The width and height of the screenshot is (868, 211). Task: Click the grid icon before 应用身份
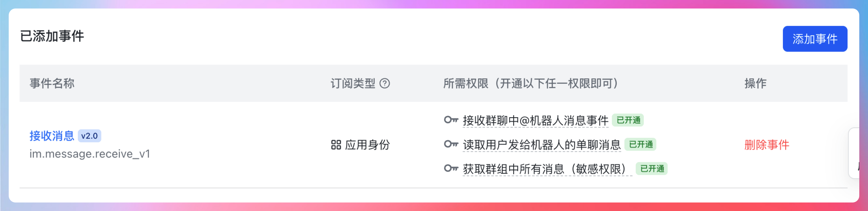(x=336, y=145)
